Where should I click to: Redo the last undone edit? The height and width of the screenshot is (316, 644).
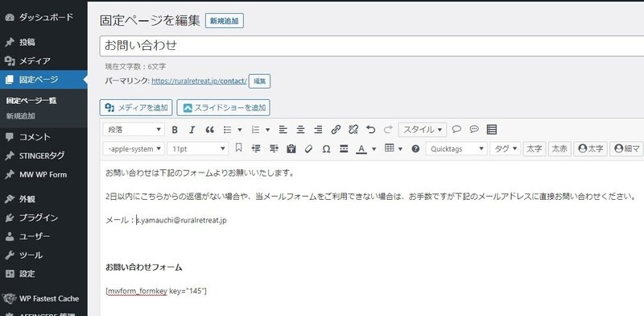coord(388,130)
